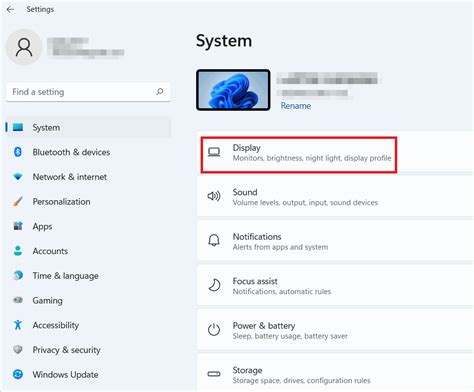Click the user profile avatar icon

[24, 47]
